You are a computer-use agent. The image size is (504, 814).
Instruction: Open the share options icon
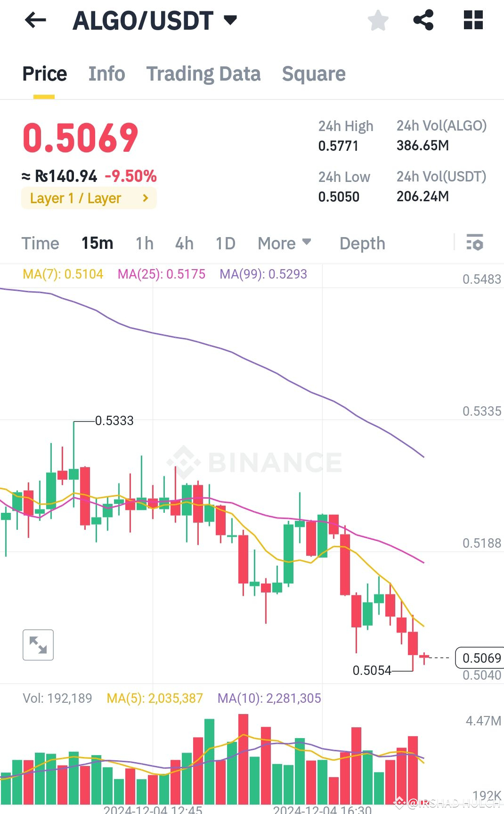tap(423, 20)
